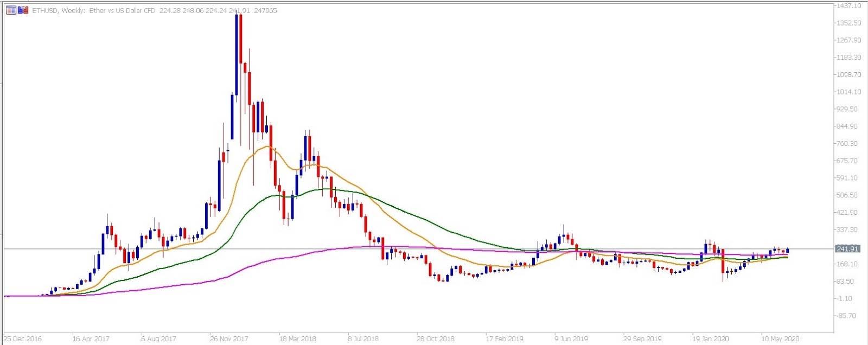Click the 18 Mar 2018 date label
This screenshot has width=868, height=345.
tap(297, 339)
